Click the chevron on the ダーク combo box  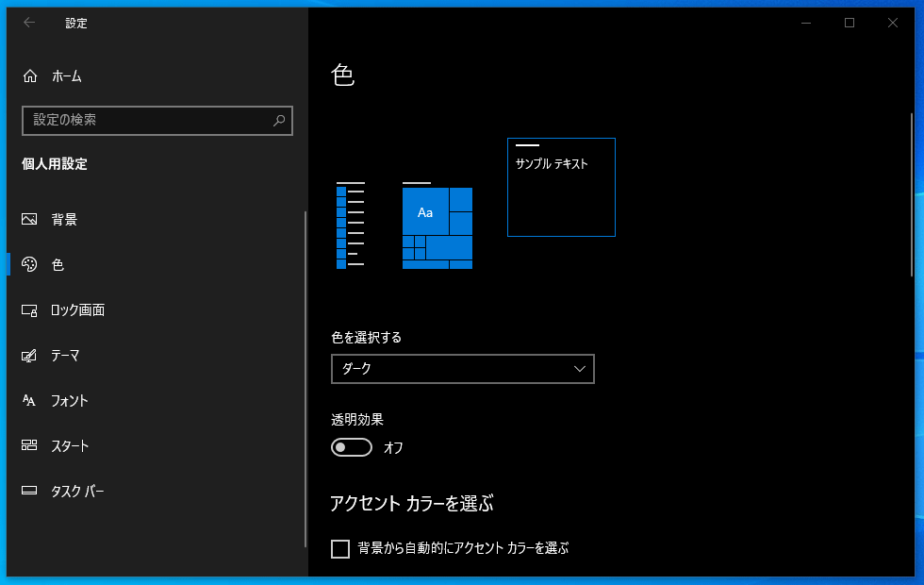[x=579, y=369]
